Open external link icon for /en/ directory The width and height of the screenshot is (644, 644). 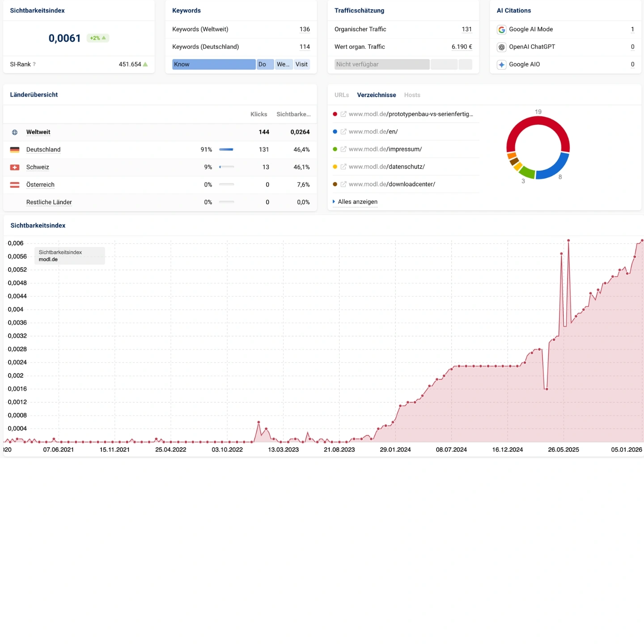click(343, 132)
